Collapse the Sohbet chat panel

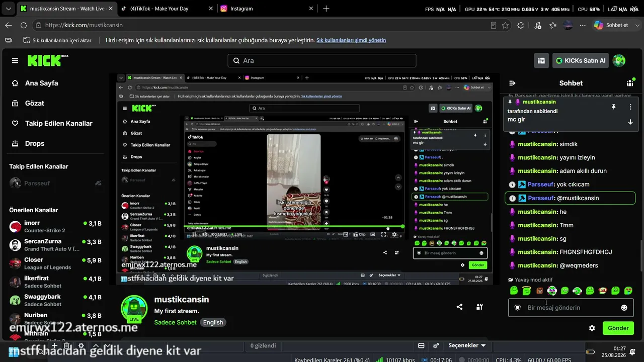512,83
